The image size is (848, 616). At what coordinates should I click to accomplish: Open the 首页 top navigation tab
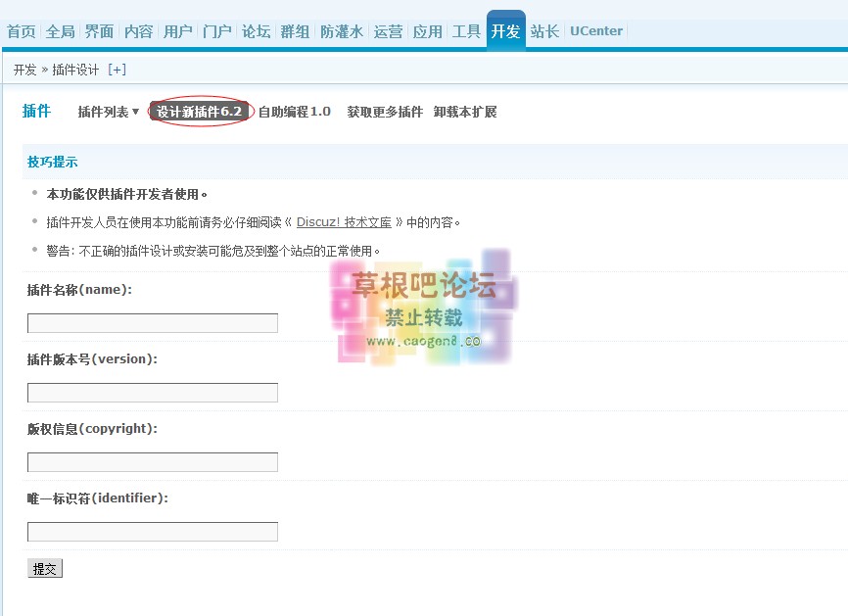(x=21, y=31)
